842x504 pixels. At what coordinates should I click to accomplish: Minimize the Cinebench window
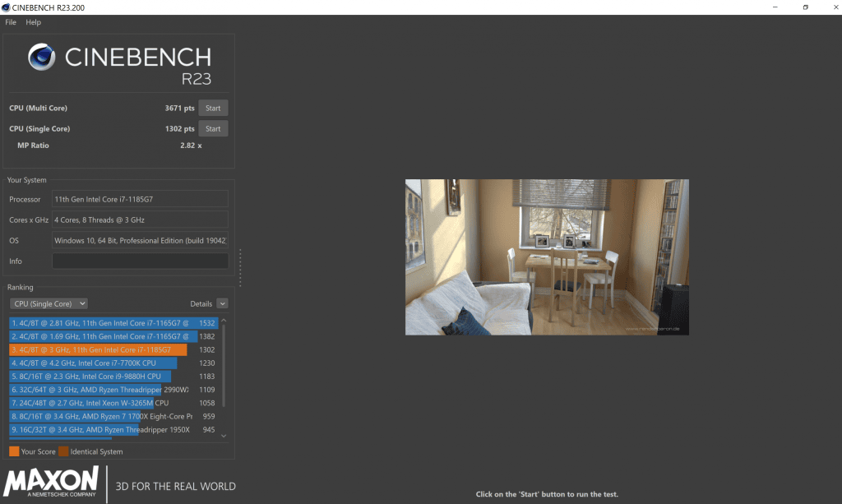pos(775,7)
